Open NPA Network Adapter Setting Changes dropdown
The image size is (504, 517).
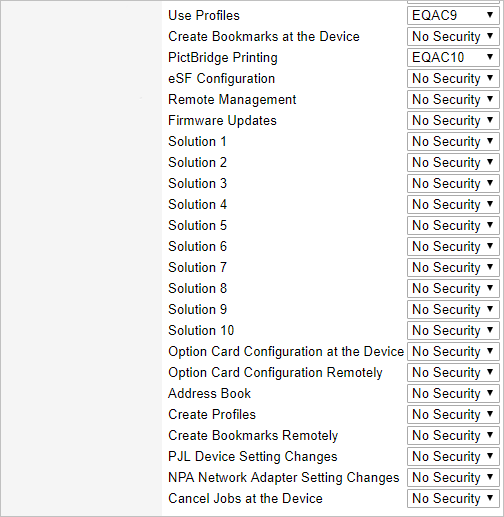[453, 477]
